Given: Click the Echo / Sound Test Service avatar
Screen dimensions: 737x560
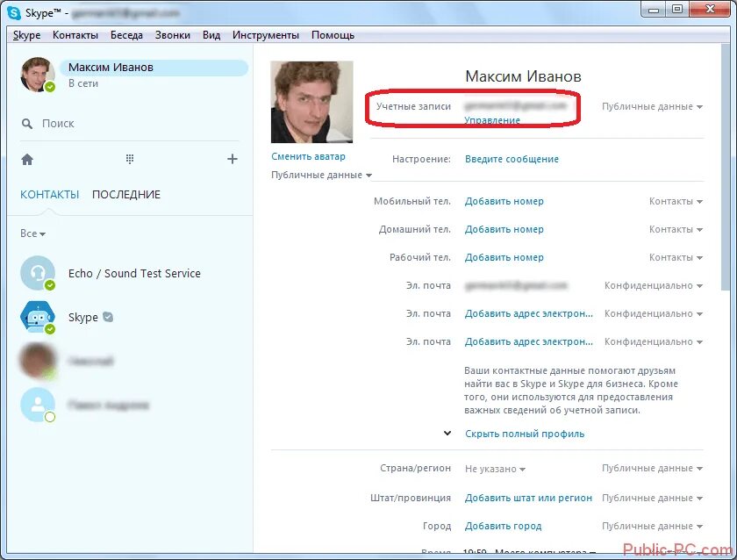Looking at the screenshot, I should coord(38,273).
